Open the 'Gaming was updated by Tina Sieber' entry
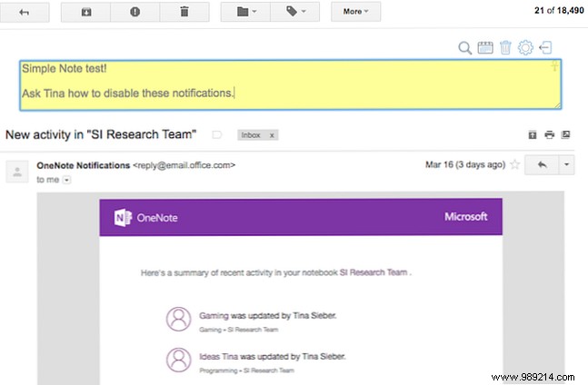The image size is (588, 385). pos(267,316)
